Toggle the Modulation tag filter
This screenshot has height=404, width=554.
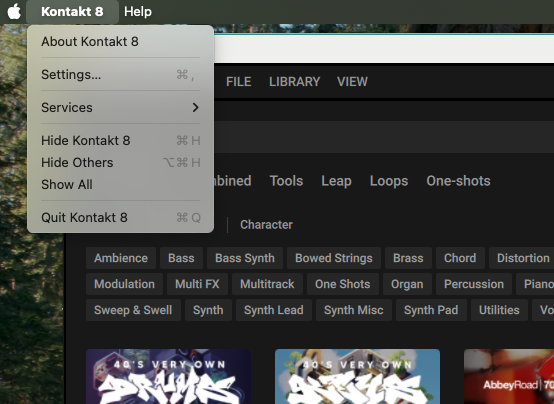tap(124, 284)
